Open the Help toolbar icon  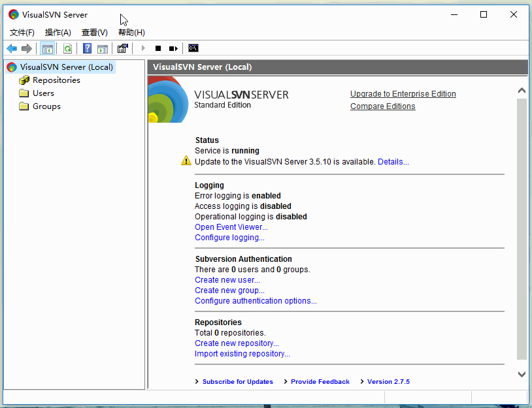87,48
